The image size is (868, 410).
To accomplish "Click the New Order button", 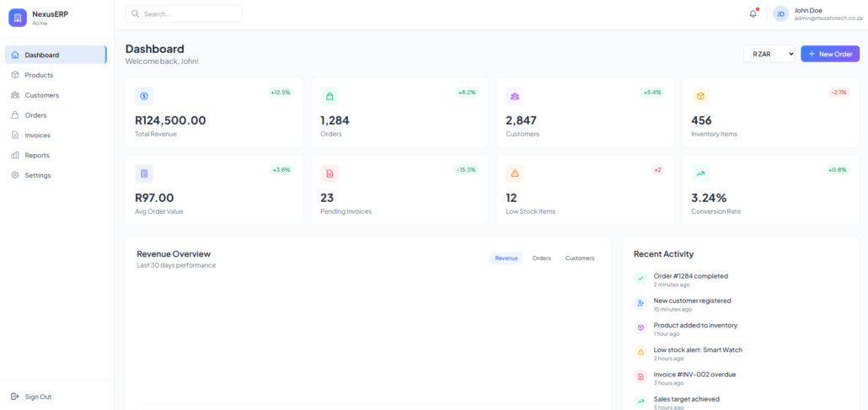I will tap(830, 54).
